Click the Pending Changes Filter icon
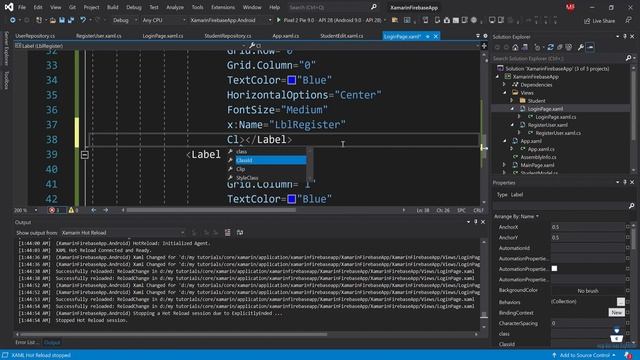The height and width of the screenshot is (360, 640). coord(538,47)
